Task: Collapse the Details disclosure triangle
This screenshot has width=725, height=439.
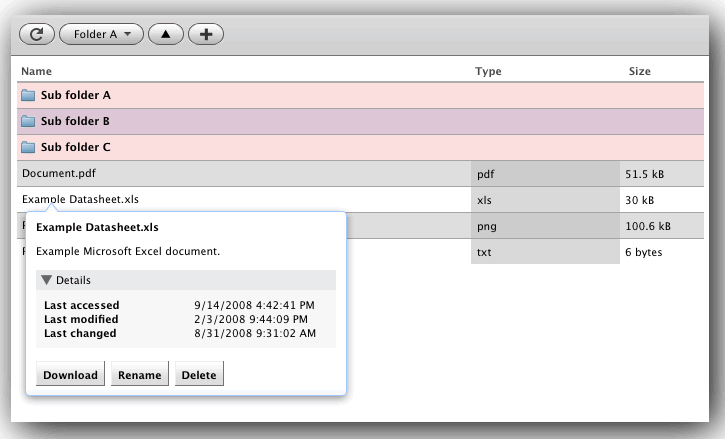Action: click(x=46, y=280)
